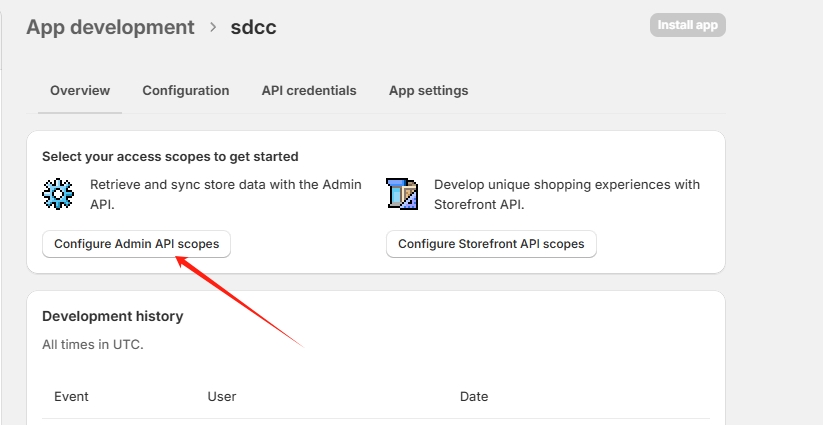The height and width of the screenshot is (425, 823).
Task: Click the Date column header
Action: [x=474, y=397]
